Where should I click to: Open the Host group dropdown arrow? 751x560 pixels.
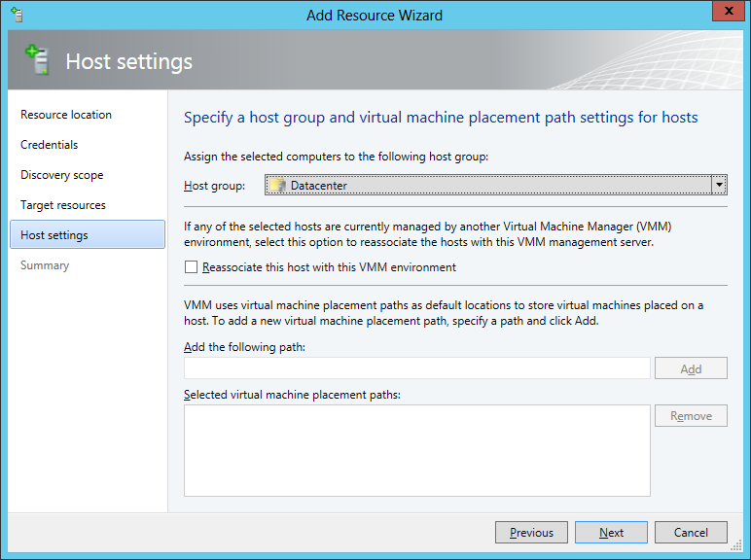coord(719,185)
